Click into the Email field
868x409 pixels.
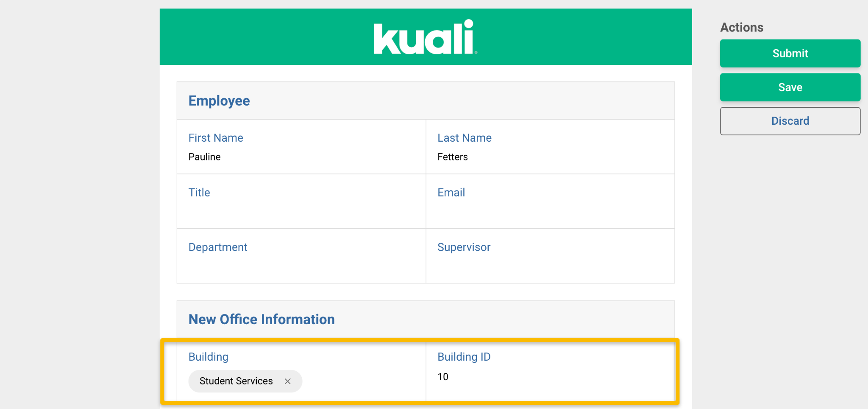point(550,210)
